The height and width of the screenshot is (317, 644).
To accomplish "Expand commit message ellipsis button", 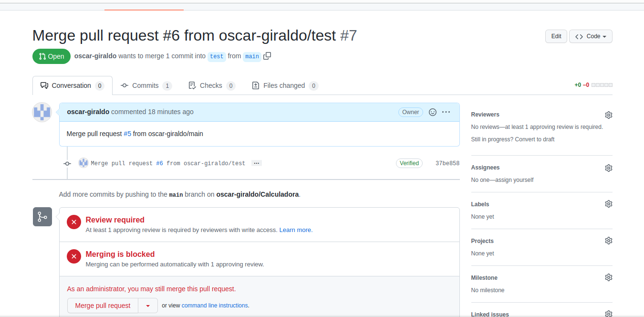I will pos(256,163).
